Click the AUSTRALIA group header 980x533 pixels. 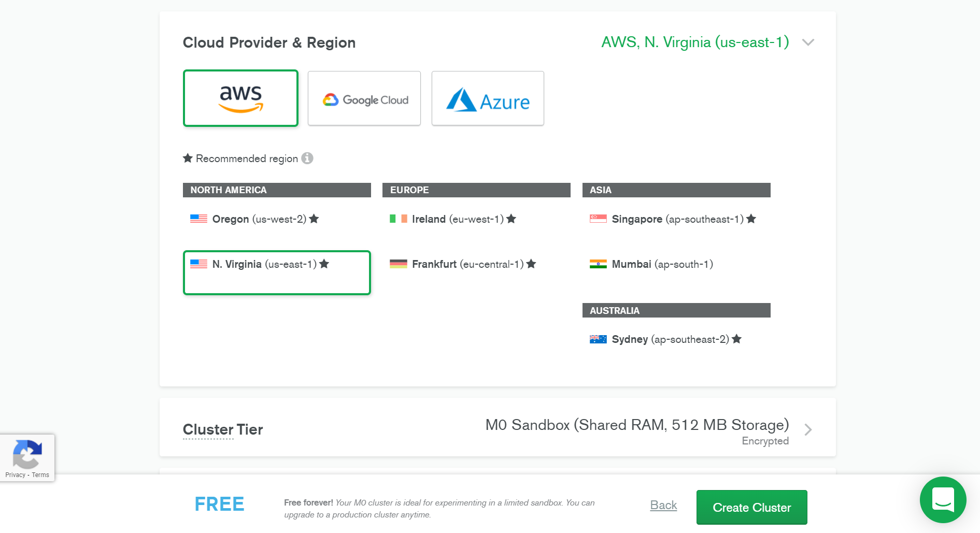tap(676, 310)
